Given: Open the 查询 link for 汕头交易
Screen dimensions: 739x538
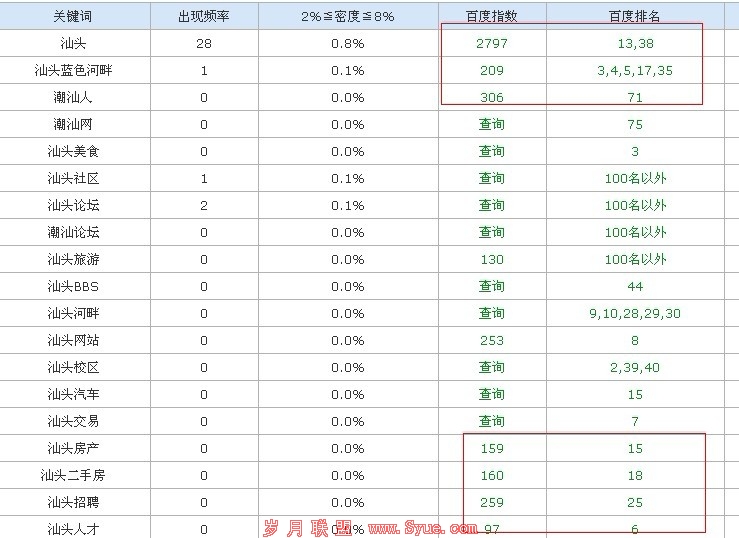Looking at the screenshot, I should 491,422.
